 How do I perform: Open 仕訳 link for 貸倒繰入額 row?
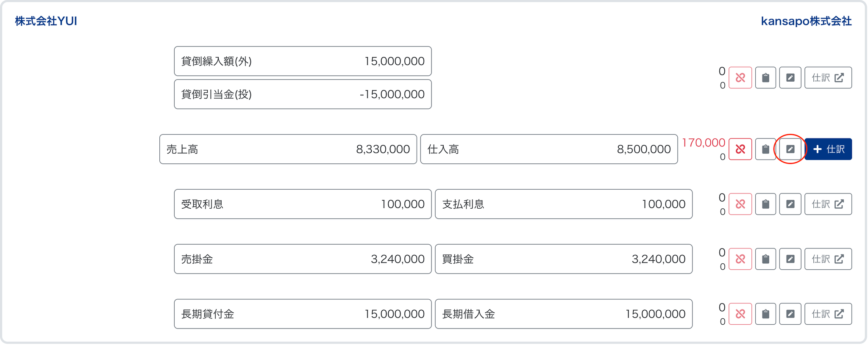pyautogui.click(x=828, y=78)
